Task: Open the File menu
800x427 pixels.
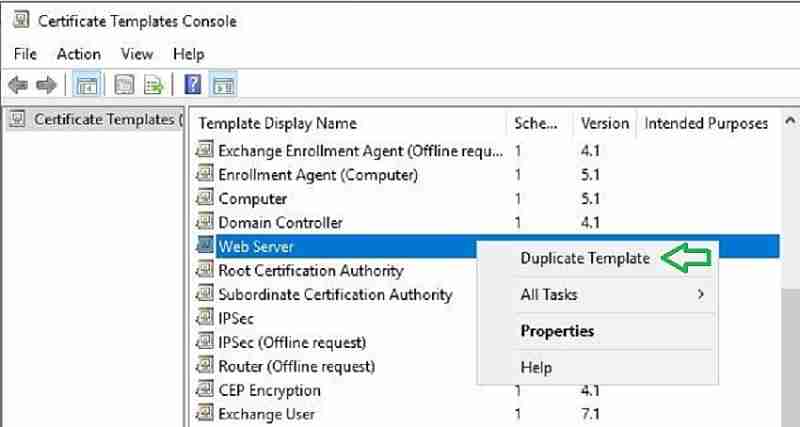Action: (25, 54)
